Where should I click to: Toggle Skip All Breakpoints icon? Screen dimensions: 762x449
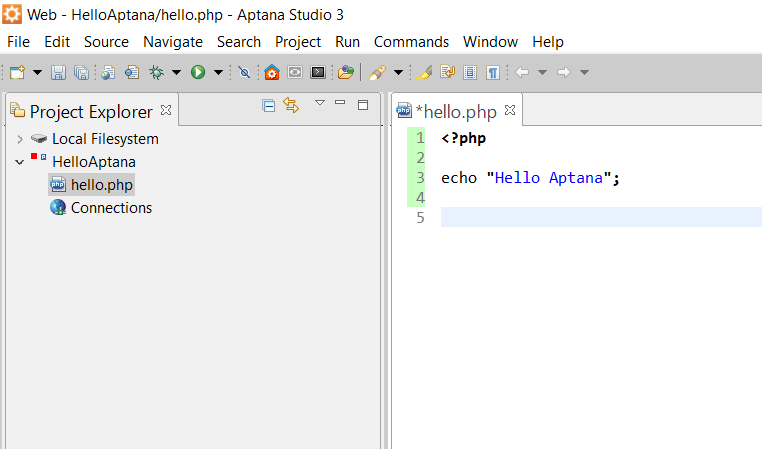(x=244, y=72)
